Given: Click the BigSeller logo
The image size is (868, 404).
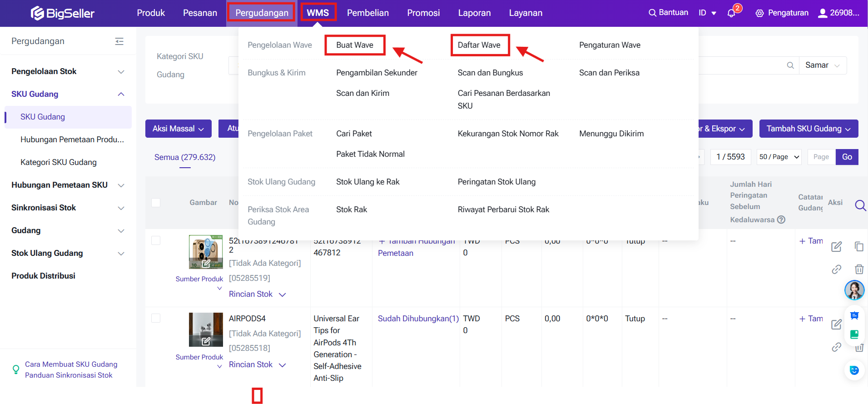Looking at the screenshot, I should (62, 13).
